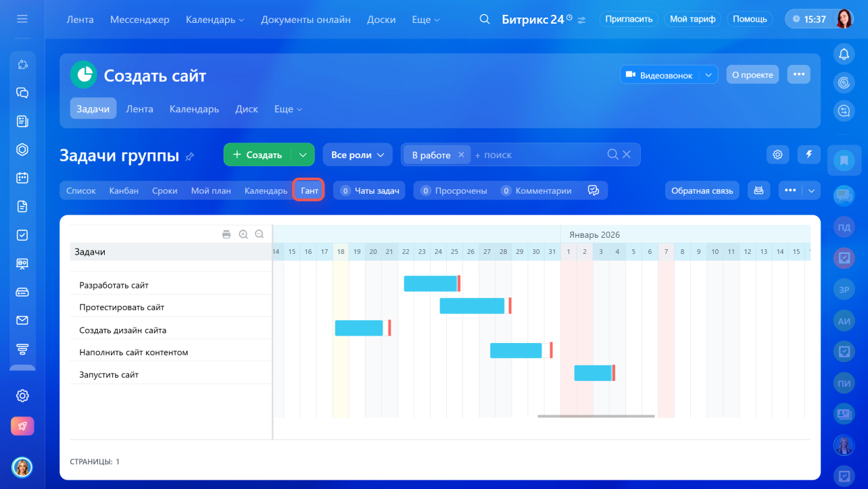Screen dimensions: 868x489
Task: Expand the Видеозвонок options arrow
Action: pos(708,75)
